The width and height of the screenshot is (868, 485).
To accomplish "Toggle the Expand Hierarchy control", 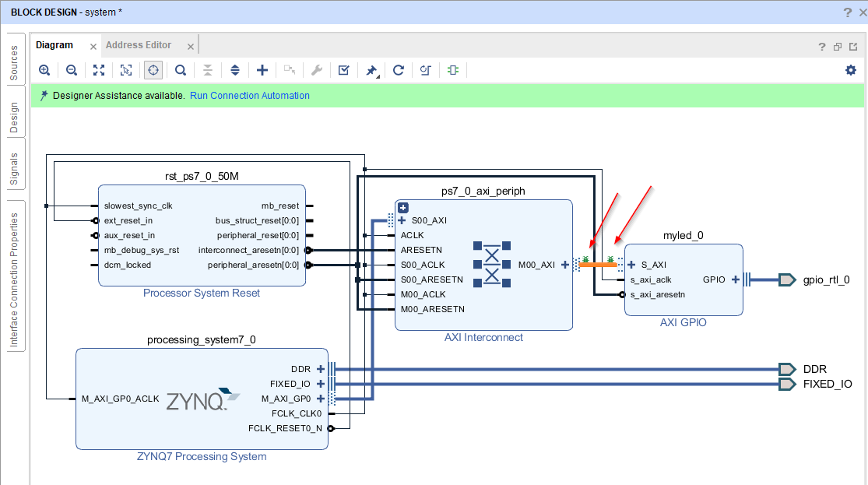I will tap(235, 70).
